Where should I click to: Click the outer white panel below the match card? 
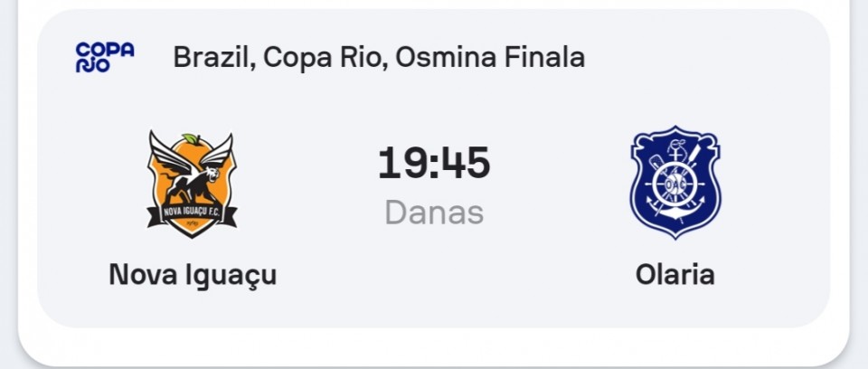[x=433, y=346]
